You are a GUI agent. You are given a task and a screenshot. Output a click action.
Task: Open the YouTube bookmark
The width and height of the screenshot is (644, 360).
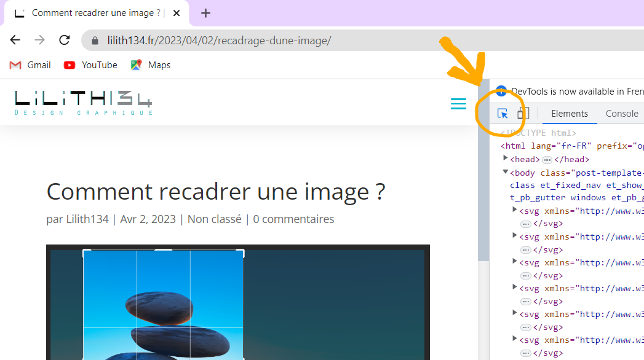[90, 65]
